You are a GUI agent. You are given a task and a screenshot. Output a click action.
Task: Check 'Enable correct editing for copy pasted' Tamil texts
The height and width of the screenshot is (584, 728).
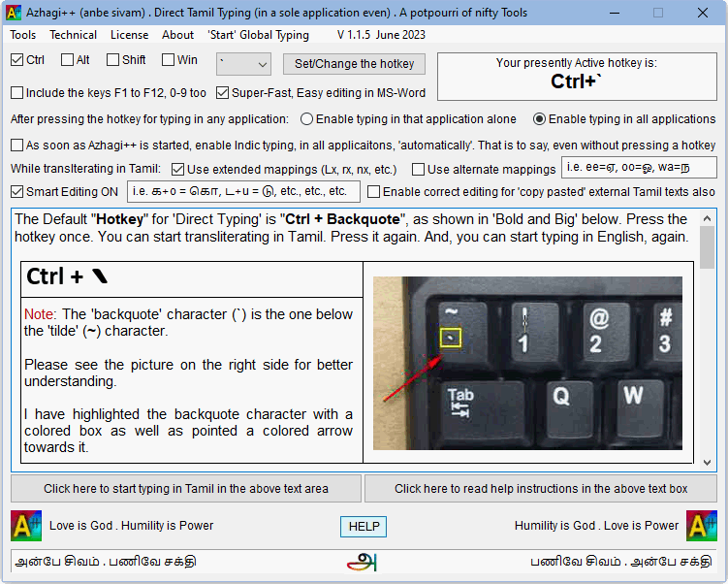(x=373, y=192)
